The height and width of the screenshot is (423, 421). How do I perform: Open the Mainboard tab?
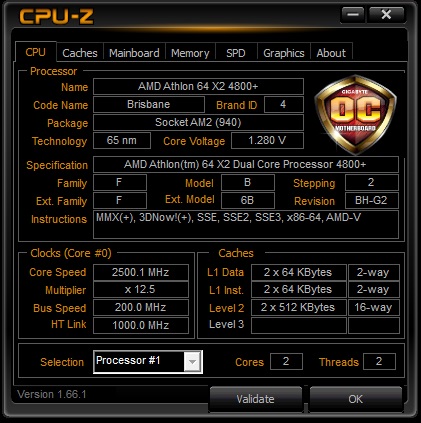point(134,53)
